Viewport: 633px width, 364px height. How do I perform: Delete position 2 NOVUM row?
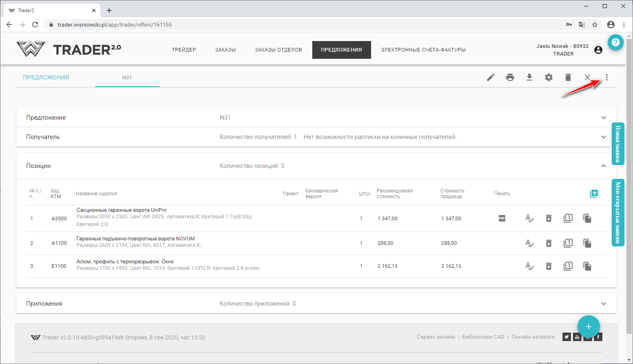(549, 243)
